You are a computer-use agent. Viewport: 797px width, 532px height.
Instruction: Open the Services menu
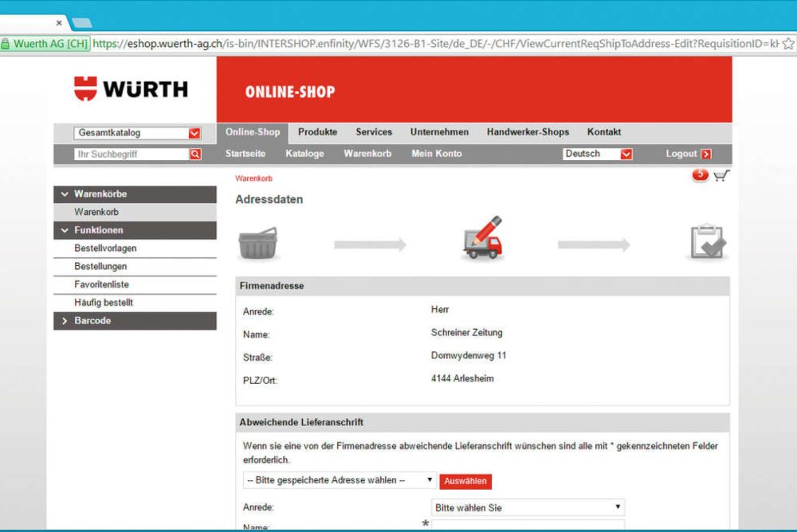tap(374, 132)
